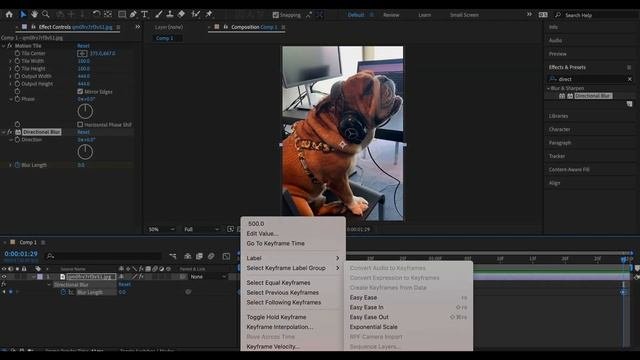Image resolution: width=640 pixels, height=360 pixels.
Task: Select Toggle Hold Keyframe menu item
Action: pyautogui.click(x=276, y=317)
